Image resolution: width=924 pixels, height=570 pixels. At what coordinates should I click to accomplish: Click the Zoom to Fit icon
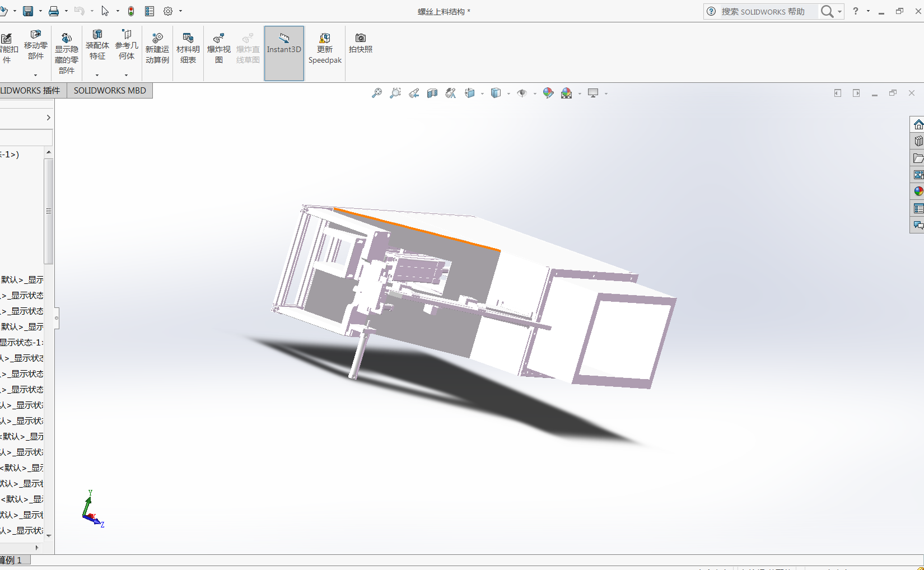tap(377, 93)
